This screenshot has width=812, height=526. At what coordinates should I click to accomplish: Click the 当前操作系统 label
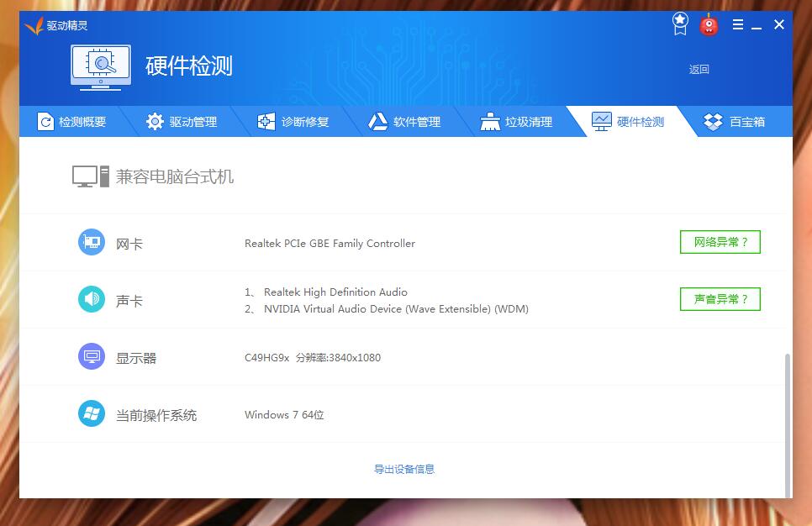click(156, 415)
